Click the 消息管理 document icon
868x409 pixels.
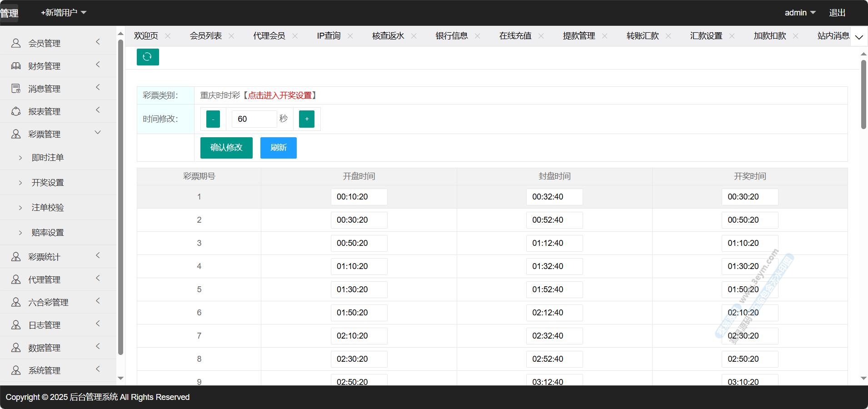coord(16,89)
